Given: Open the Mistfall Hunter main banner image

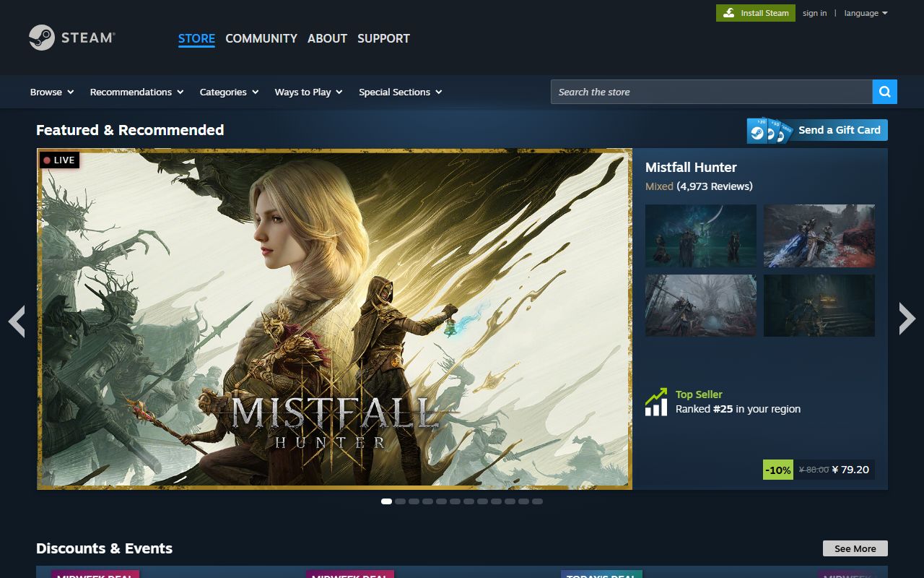Looking at the screenshot, I should pyautogui.click(x=334, y=319).
